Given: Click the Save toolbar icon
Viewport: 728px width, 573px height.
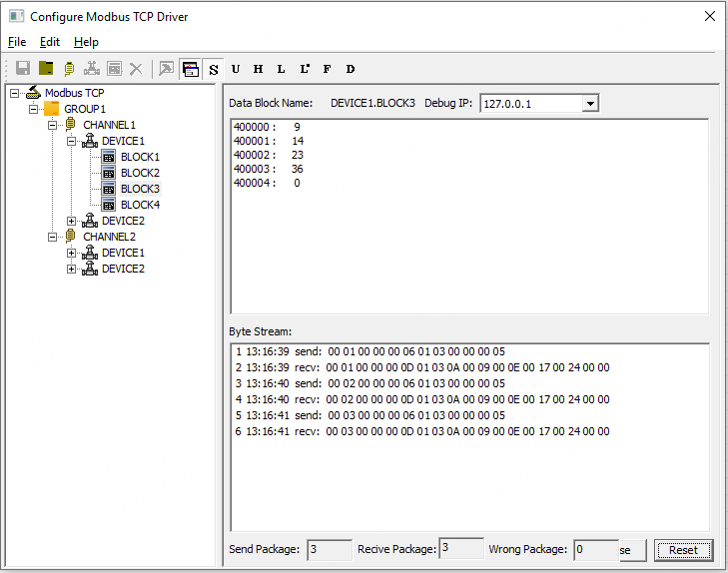Looking at the screenshot, I should [22, 69].
